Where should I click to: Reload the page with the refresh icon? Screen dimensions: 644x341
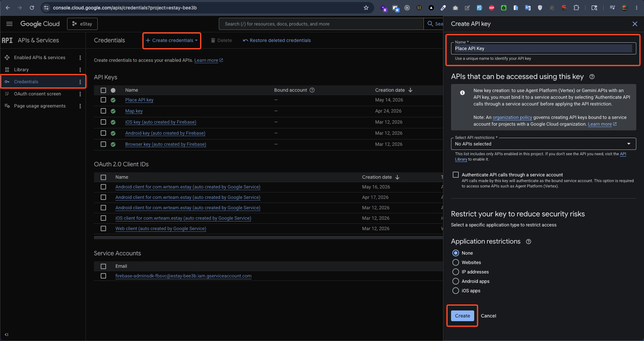[32, 8]
